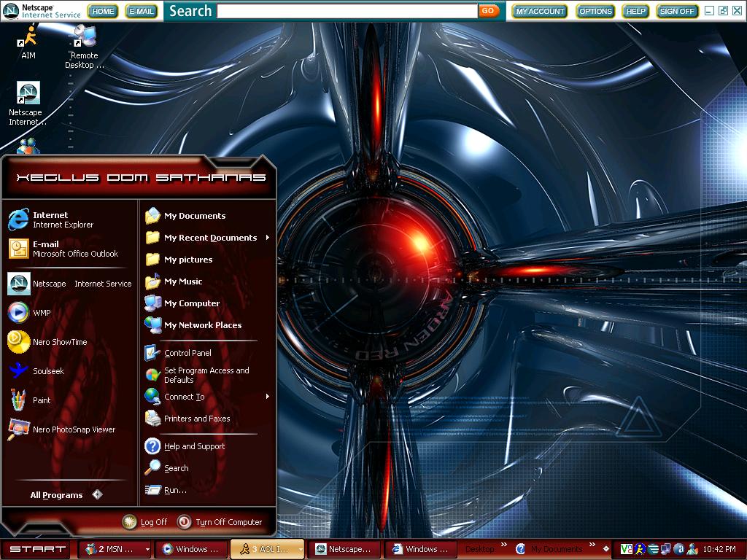Click the AIM running-man tray icon
Viewport: 747px width, 560px height.
pos(640,549)
